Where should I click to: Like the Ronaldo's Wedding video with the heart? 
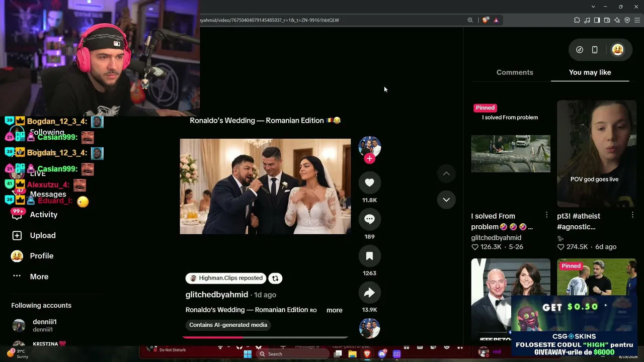coord(369,183)
